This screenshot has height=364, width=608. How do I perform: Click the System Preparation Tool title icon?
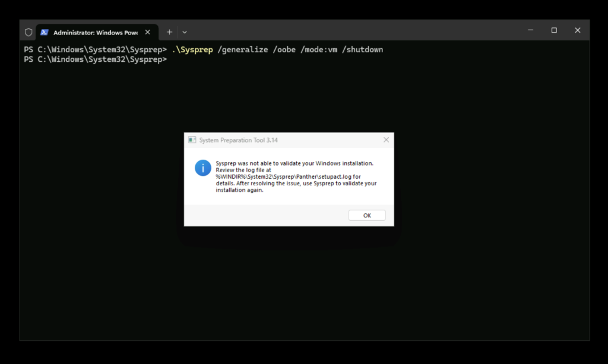tap(192, 140)
